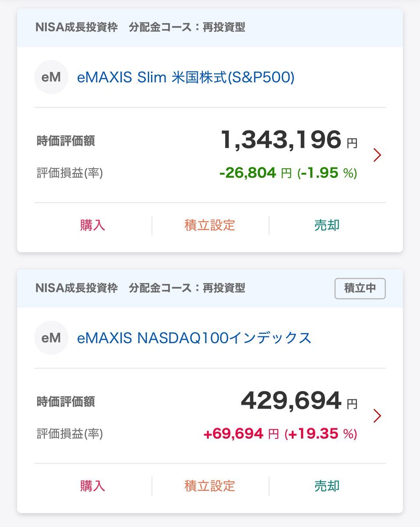The height and width of the screenshot is (527, 420).
Task: Select the 429,694 円 valuation amount
Action: (x=299, y=401)
